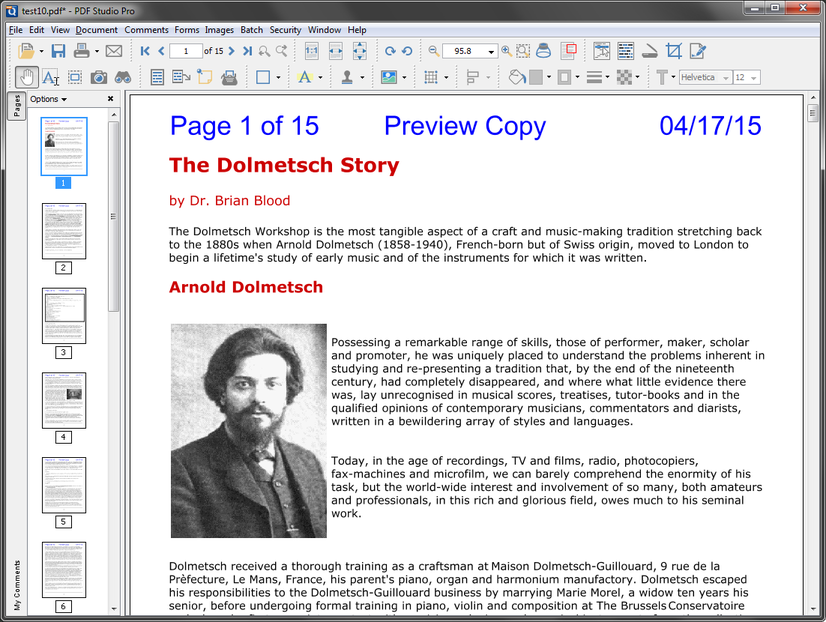
Task: Click the open file folder icon
Action: [26, 51]
